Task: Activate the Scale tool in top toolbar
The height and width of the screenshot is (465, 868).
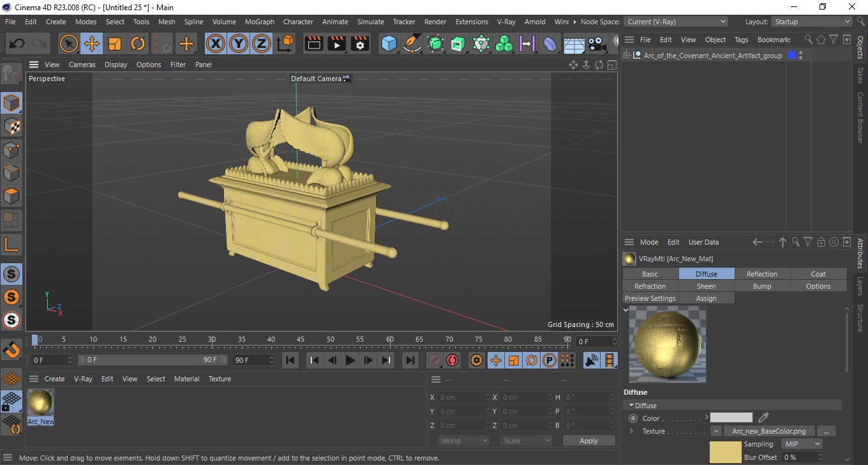Action: point(115,44)
